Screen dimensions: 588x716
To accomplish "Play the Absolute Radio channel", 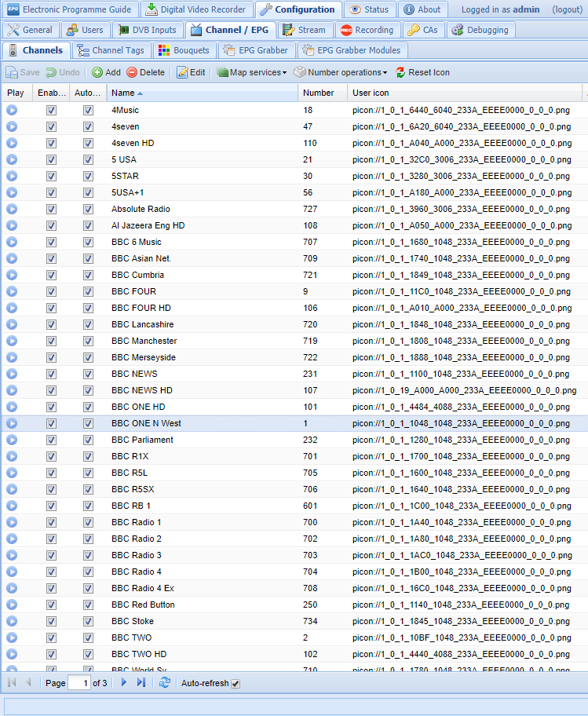I will [x=12, y=209].
